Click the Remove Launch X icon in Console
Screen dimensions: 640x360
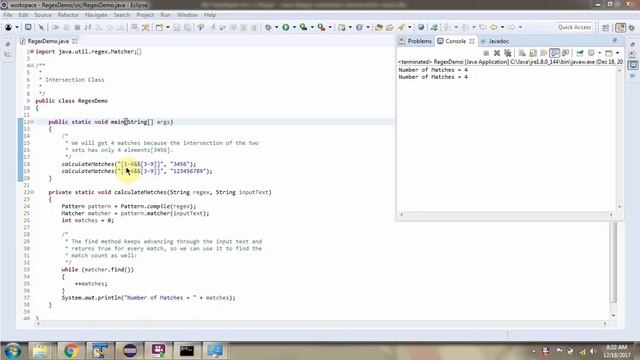pyautogui.click(x=497, y=53)
